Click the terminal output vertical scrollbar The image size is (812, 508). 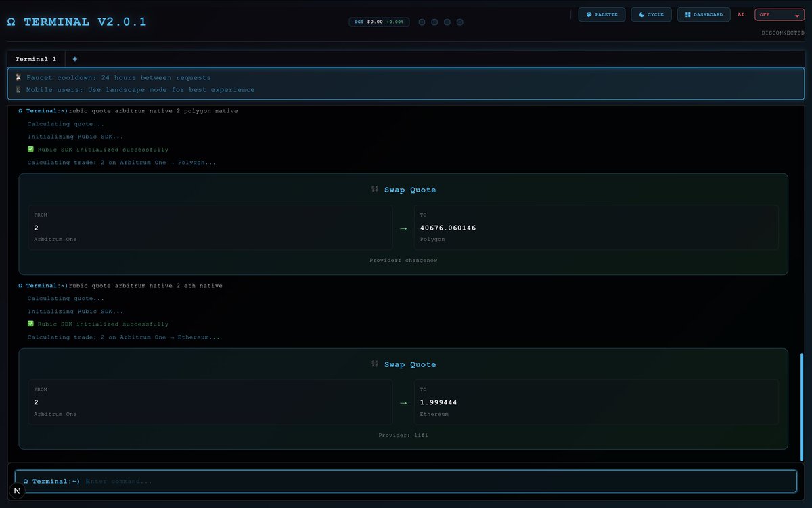point(802,406)
